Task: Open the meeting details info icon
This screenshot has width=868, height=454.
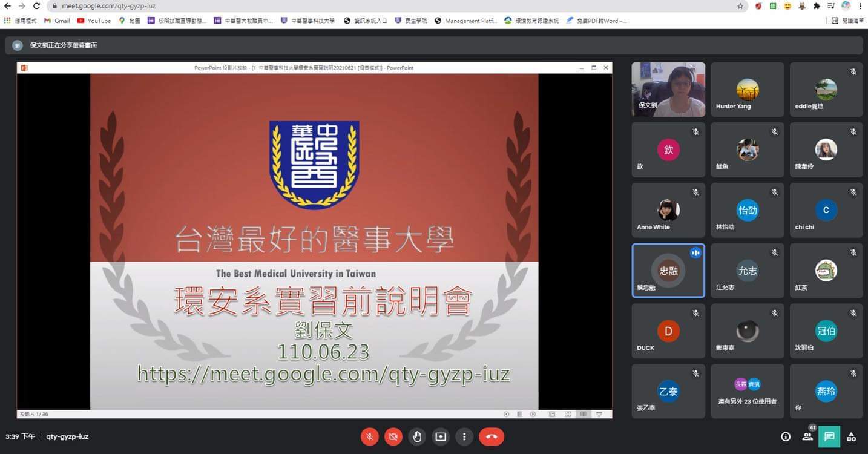Action: click(x=786, y=436)
